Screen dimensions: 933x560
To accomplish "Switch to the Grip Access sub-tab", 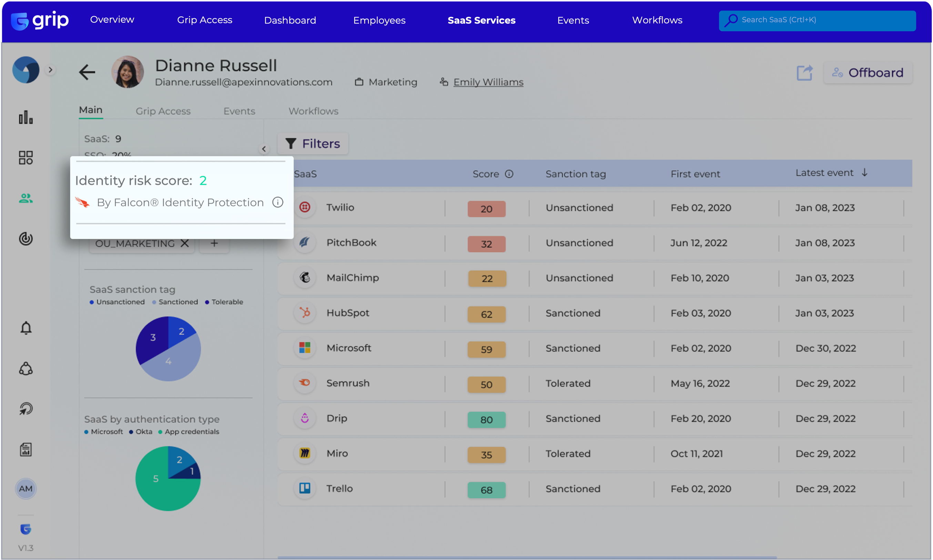I will 163,111.
